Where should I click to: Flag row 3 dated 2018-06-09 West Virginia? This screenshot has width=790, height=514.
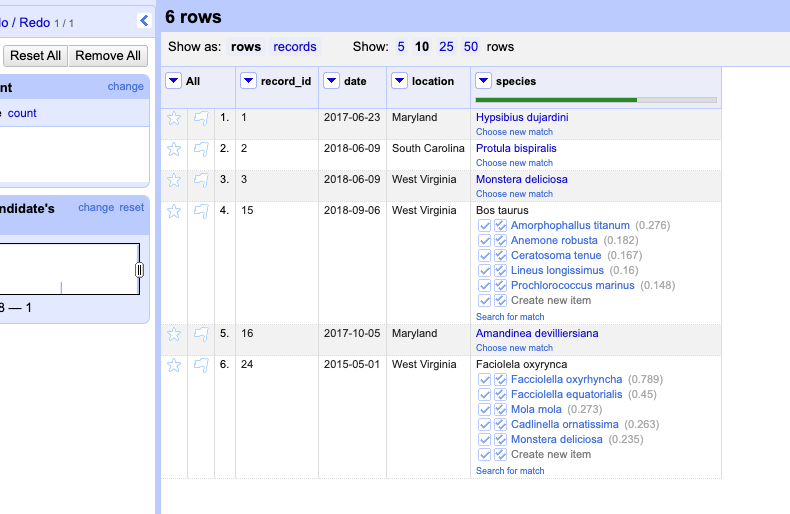201,180
